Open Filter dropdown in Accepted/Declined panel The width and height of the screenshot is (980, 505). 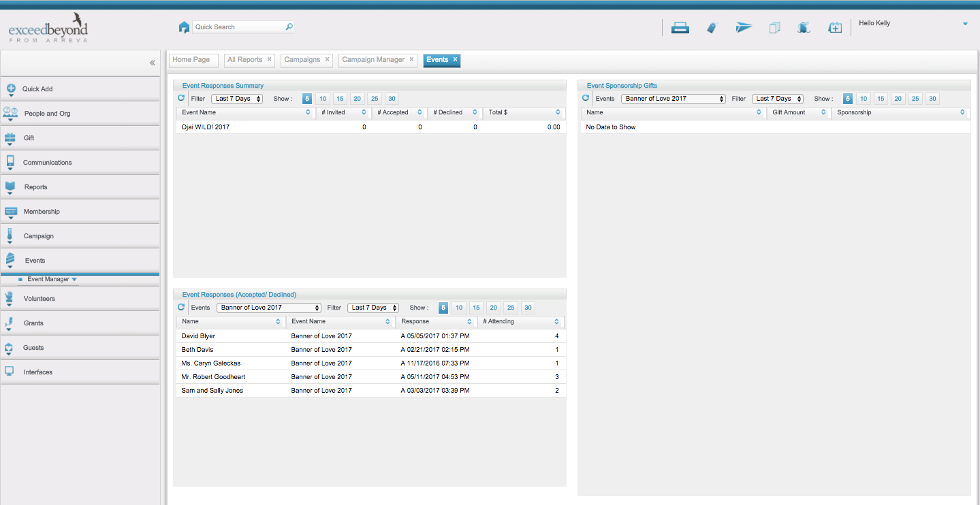(x=373, y=308)
